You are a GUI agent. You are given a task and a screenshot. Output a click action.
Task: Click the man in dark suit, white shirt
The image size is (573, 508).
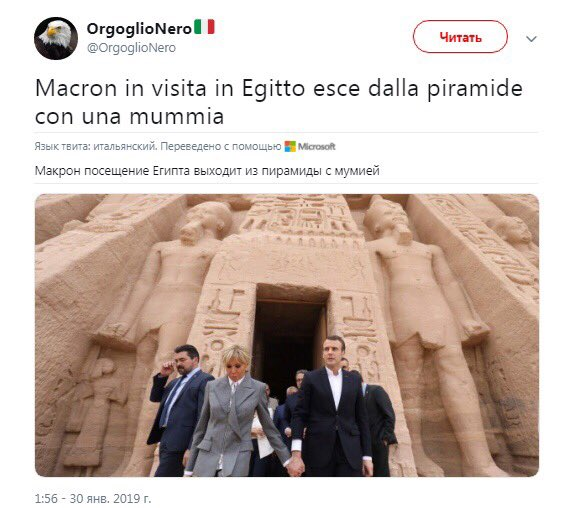click(x=333, y=406)
